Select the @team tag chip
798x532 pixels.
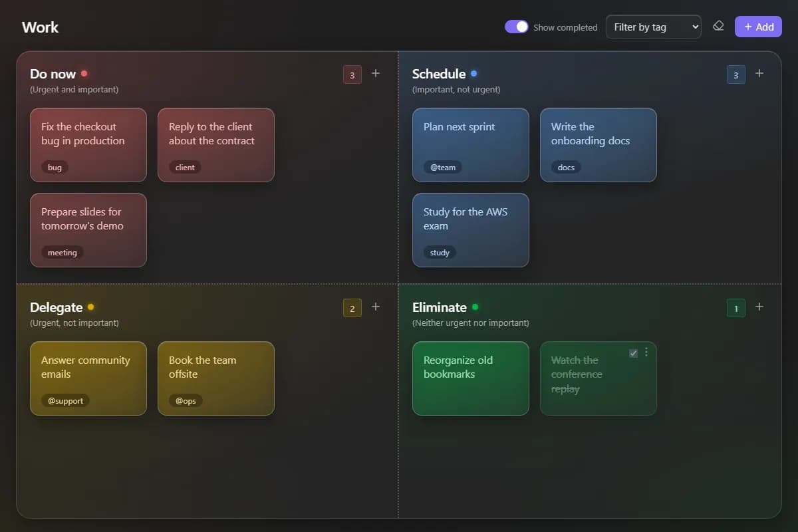pos(443,168)
